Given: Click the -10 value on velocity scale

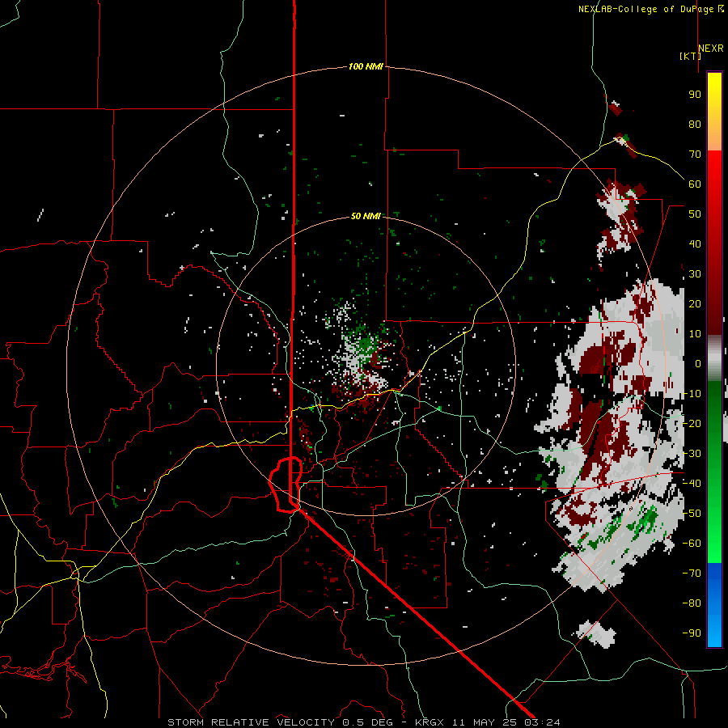Looking at the screenshot, I should 692,394.
